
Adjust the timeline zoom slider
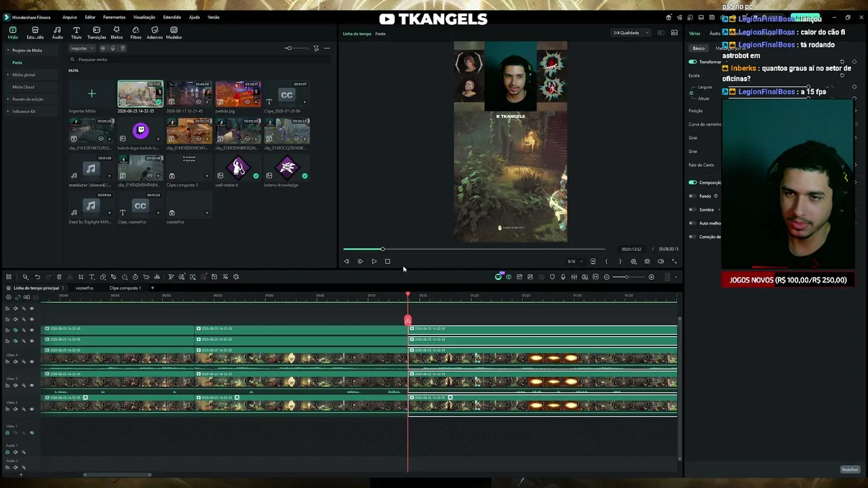click(x=629, y=277)
